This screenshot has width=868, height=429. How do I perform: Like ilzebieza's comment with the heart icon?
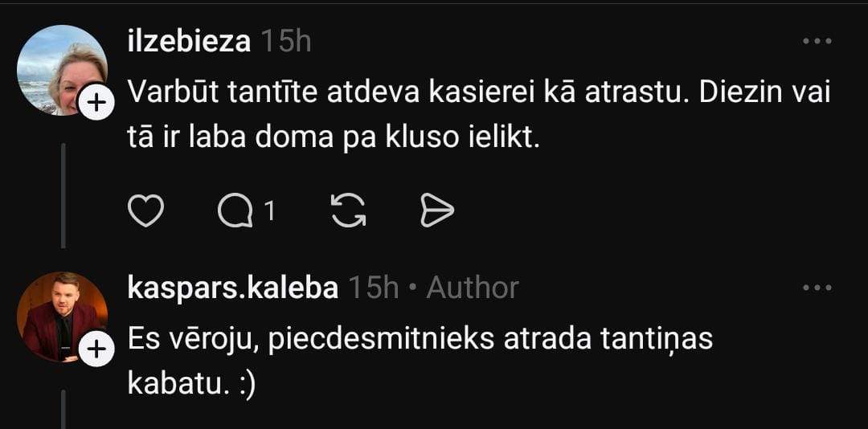pyautogui.click(x=145, y=210)
